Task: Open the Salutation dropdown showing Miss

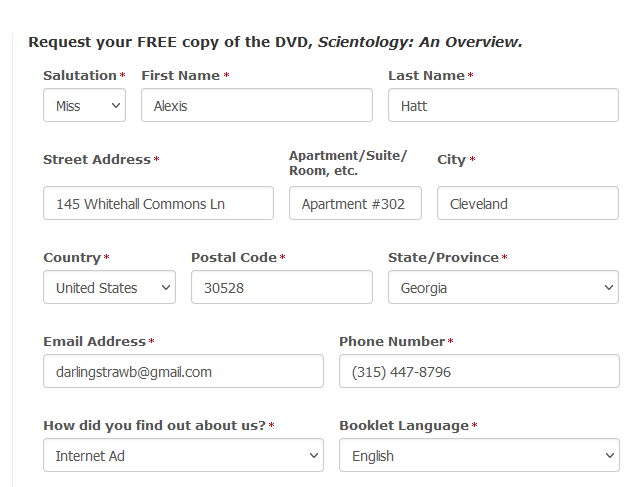Action: click(x=84, y=105)
